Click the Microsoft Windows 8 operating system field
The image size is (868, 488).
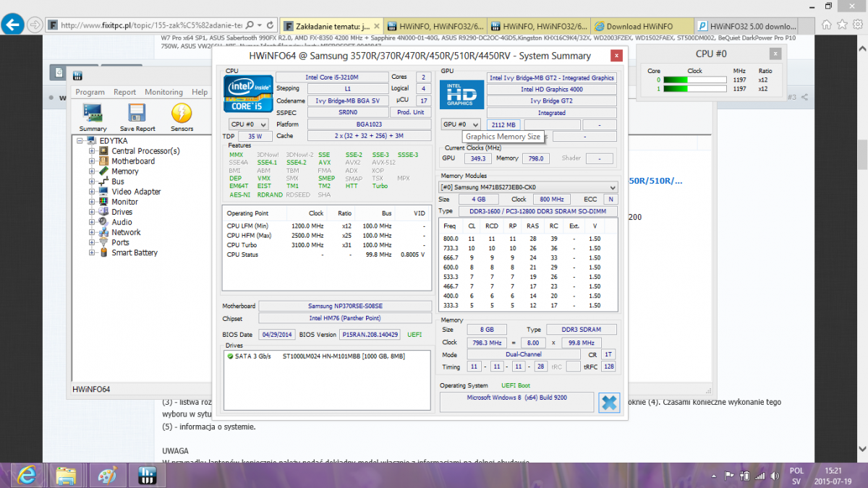click(517, 403)
